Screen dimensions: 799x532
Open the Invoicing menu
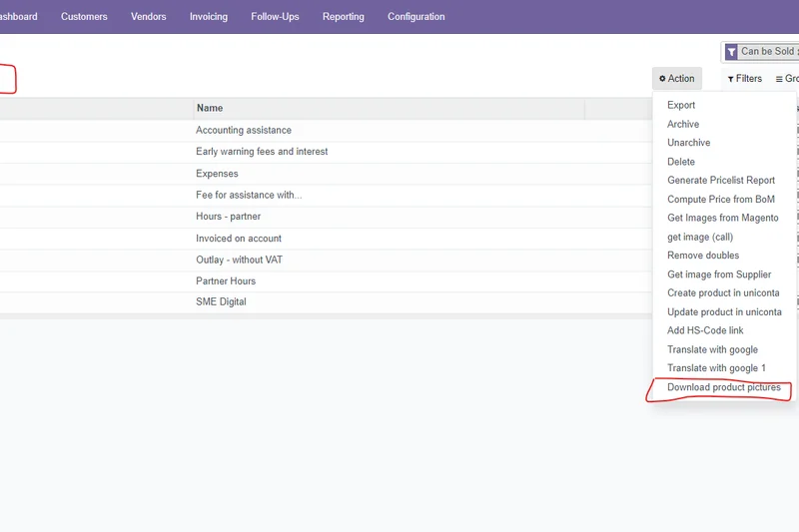click(209, 16)
